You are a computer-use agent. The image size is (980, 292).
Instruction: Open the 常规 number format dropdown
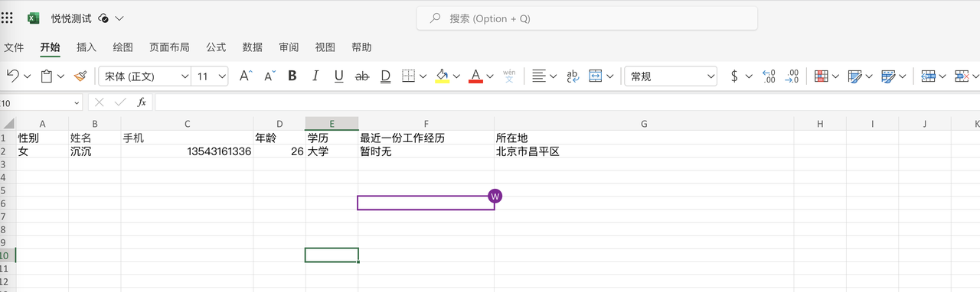pyautogui.click(x=671, y=76)
